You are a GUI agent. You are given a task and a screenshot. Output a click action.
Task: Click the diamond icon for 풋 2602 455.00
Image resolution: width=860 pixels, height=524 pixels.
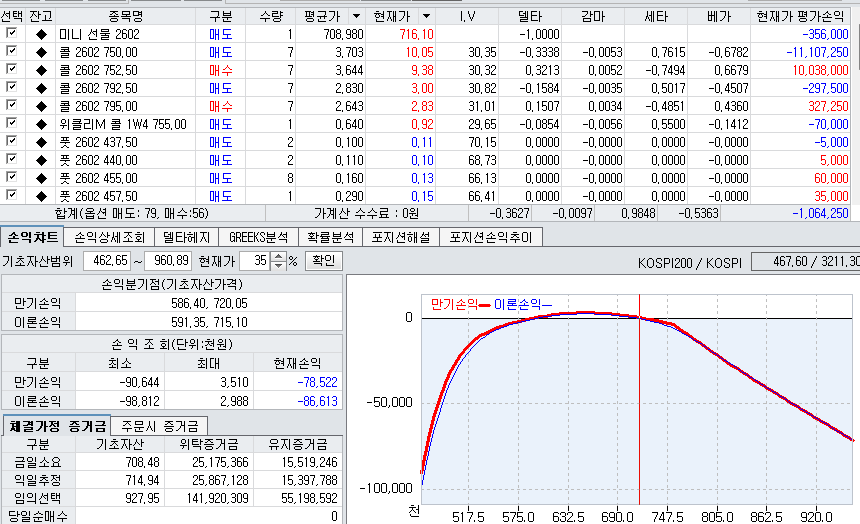(x=41, y=178)
